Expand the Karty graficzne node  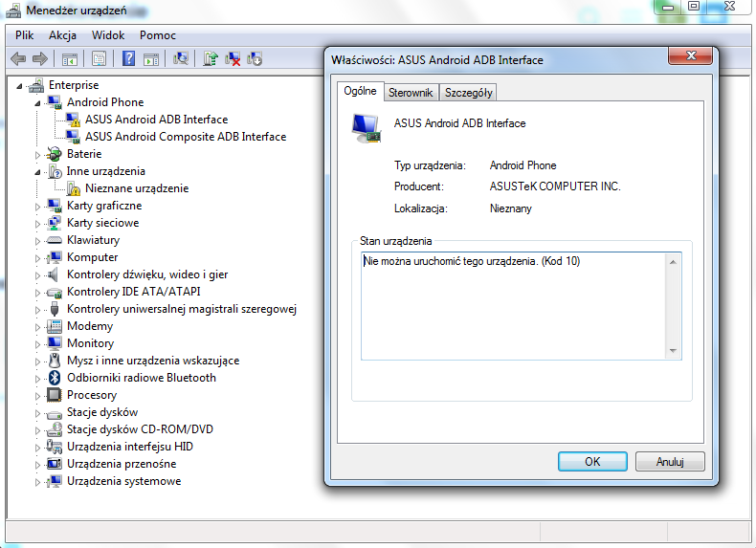(39, 206)
